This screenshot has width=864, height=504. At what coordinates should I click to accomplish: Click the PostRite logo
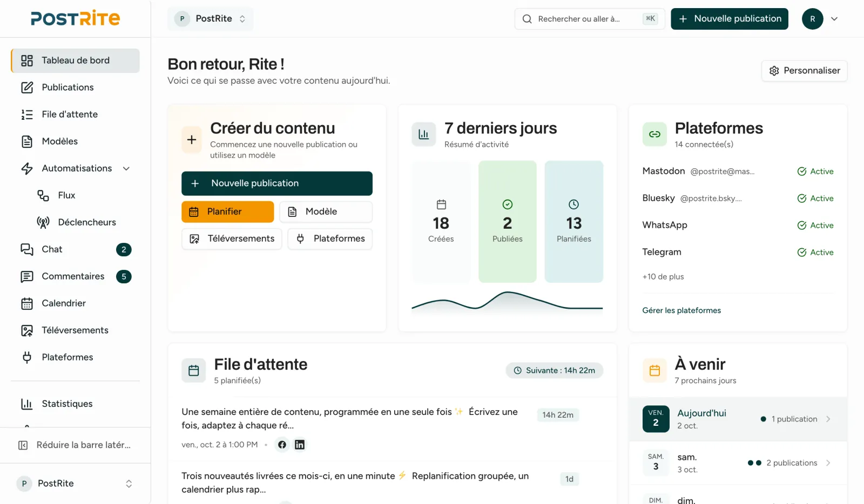click(x=75, y=18)
